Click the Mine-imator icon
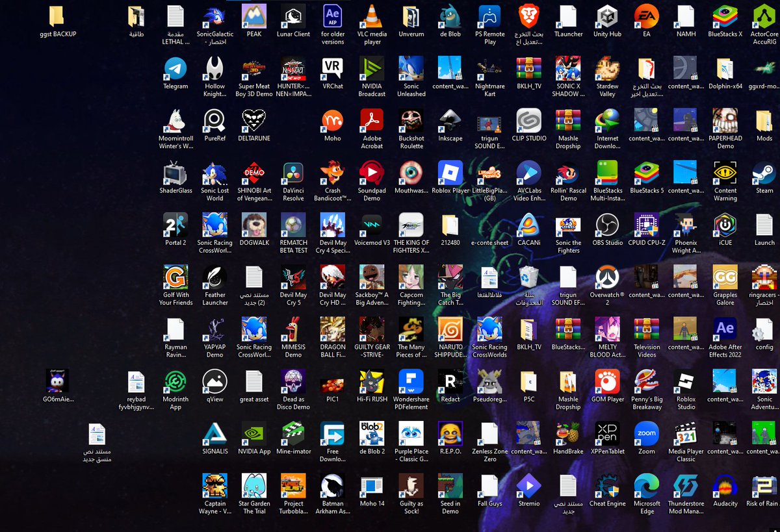The width and height of the screenshot is (780, 532). [x=293, y=433]
